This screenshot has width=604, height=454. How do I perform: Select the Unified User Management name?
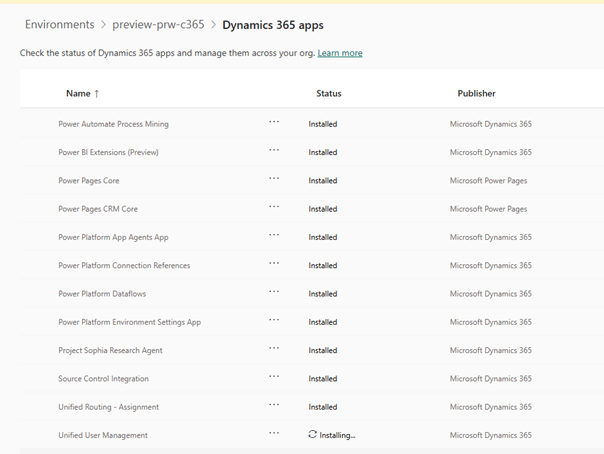coord(103,436)
